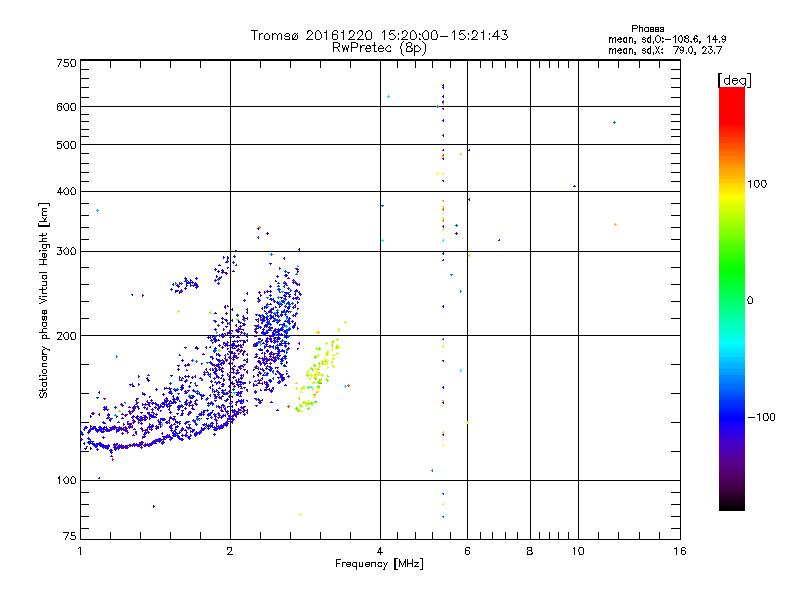
Task: Click the x-axis tick label '1'
Action: coord(80,551)
